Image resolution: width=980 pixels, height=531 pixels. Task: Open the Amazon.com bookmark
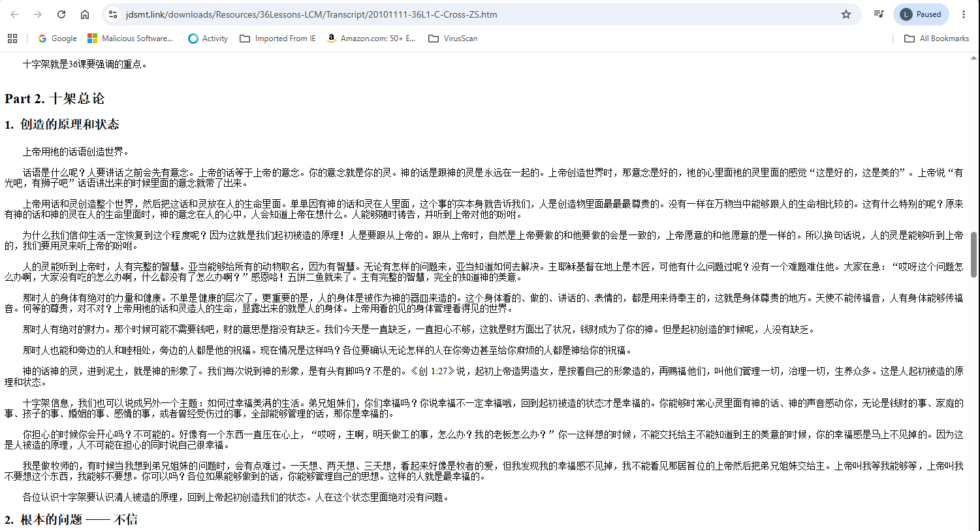click(x=371, y=39)
